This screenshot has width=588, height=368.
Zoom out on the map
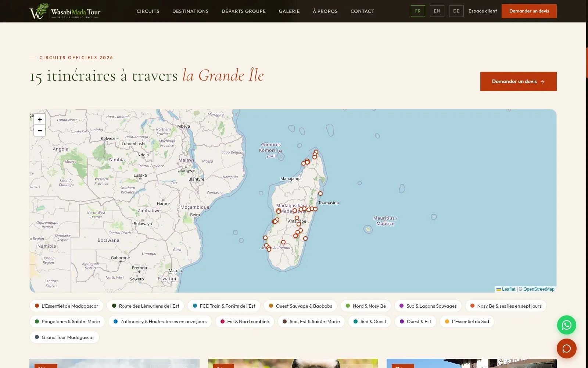point(40,131)
